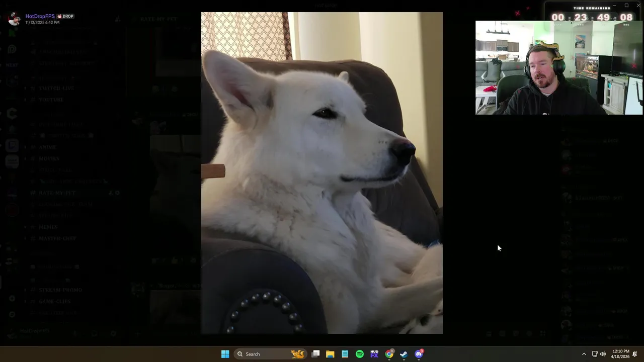Switch to Discord in the taskbar

[419, 354]
